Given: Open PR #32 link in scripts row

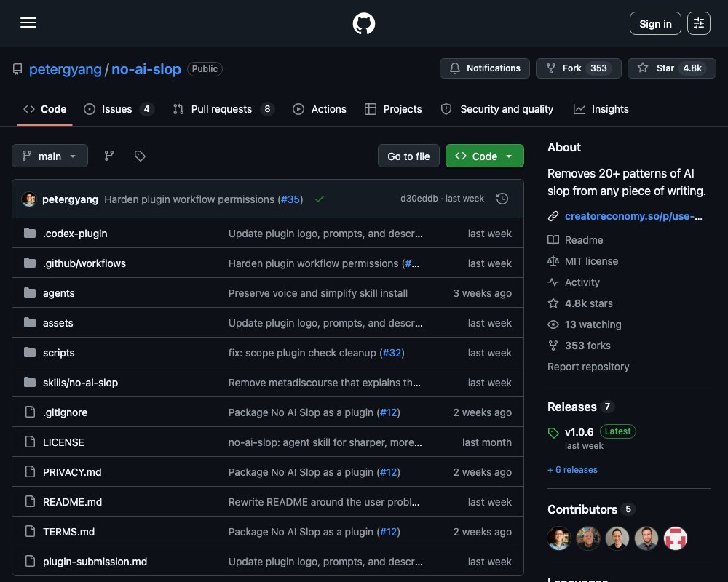Looking at the screenshot, I should pos(392,353).
